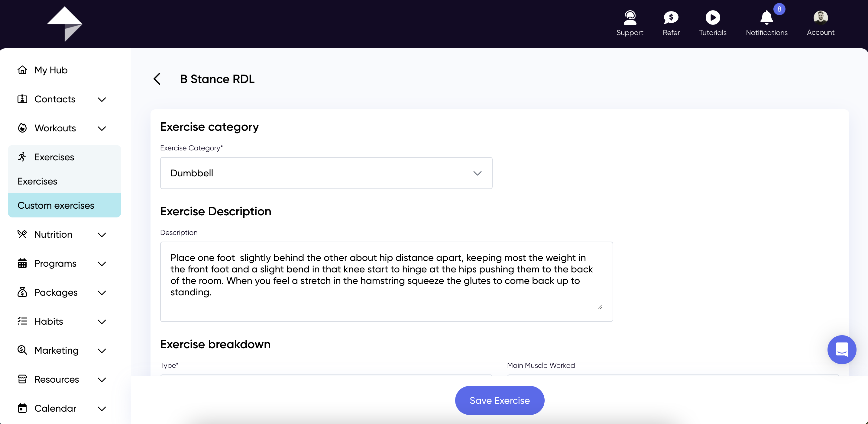The image size is (868, 424).
Task: Click the app logo in header
Action: pyautogui.click(x=64, y=24)
